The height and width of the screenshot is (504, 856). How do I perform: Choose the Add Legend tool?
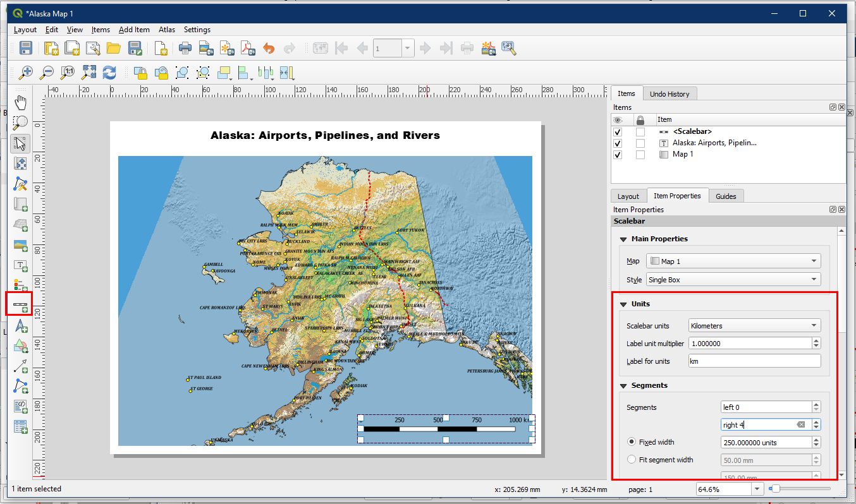pyautogui.click(x=21, y=285)
